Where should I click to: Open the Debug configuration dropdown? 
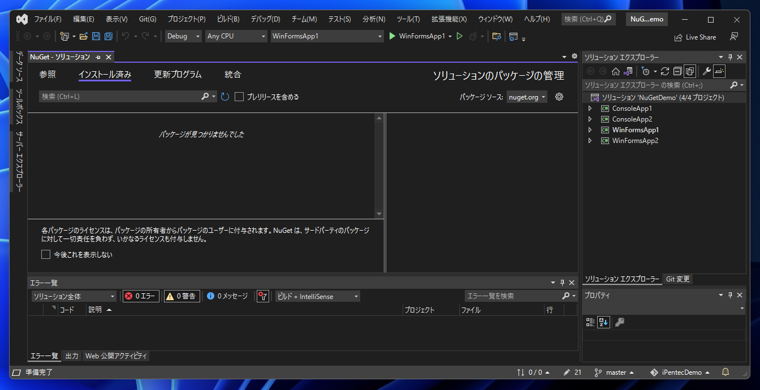coord(183,36)
